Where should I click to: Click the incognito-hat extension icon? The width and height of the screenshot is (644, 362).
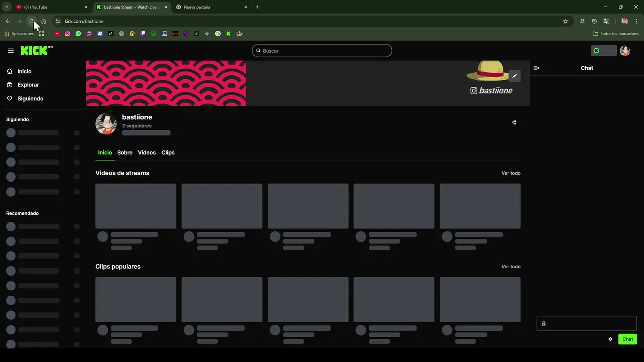(x=582, y=21)
